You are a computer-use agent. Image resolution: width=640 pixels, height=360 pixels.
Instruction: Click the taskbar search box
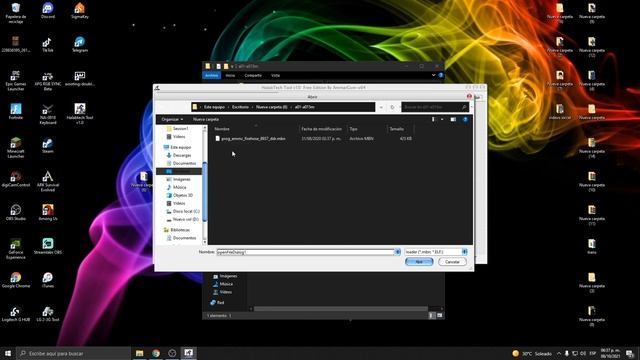[73, 353]
